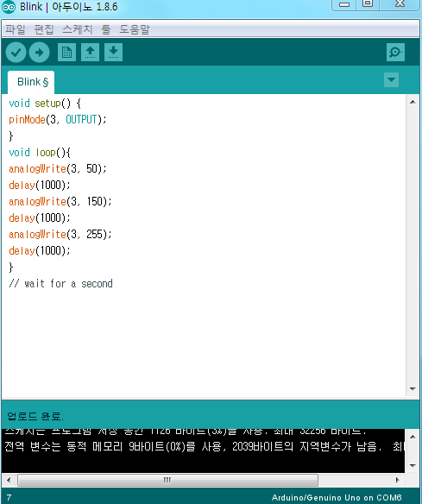Image resolution: width=422 pixels, height=504 pixels.
Task: Minimize the Arduino window
Action: 344,4
